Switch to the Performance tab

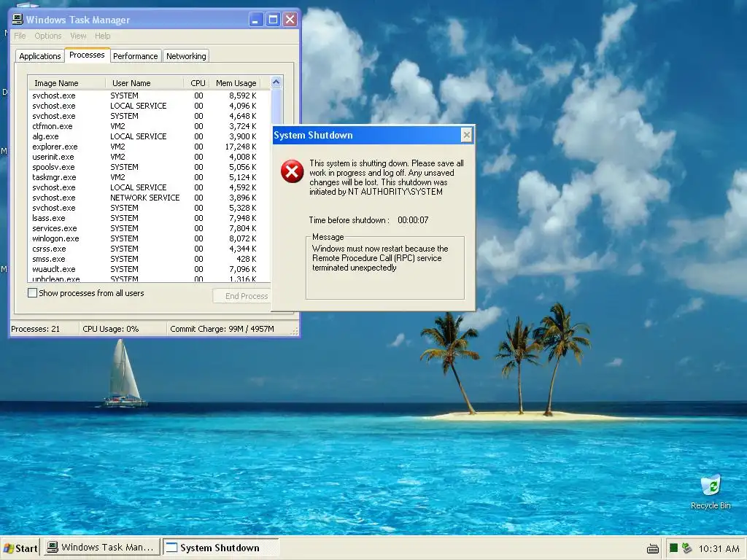pos(135,56)
